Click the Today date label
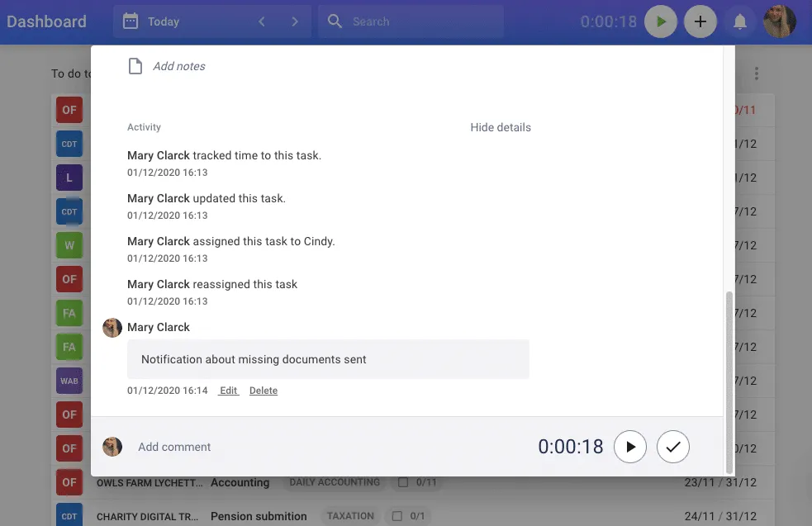This screenshot has width=812, height=526. tap(164, 21)
